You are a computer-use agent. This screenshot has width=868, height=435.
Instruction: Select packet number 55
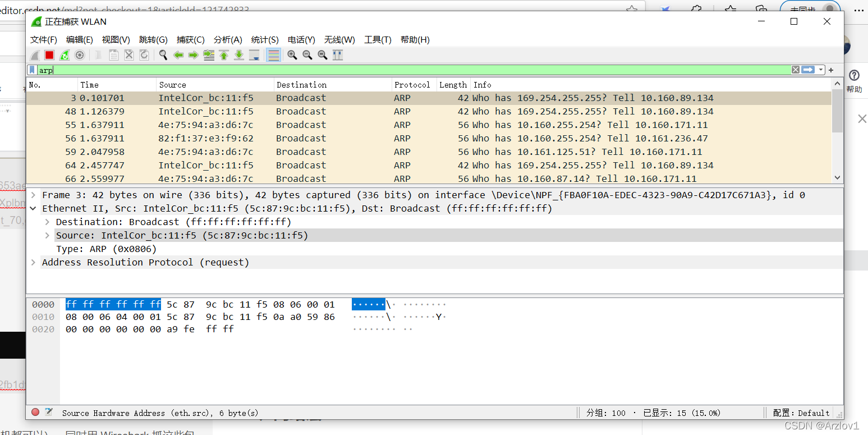429,125
